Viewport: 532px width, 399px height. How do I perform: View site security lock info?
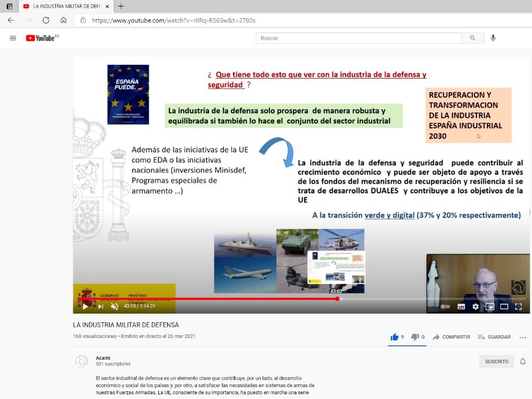point(83,21)
